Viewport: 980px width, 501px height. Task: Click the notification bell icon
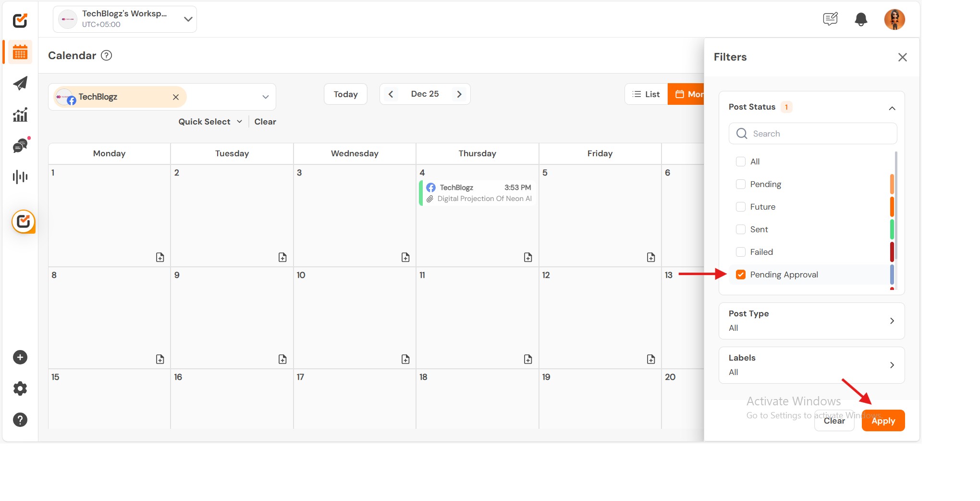(861, 20)
